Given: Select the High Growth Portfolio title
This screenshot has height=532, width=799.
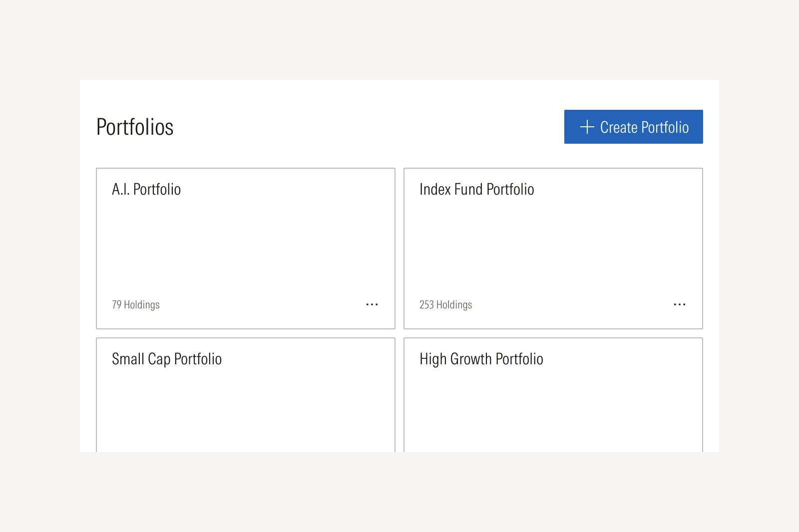Looking at the screenshot, I should pyautogui.click(x=481, y=359).
